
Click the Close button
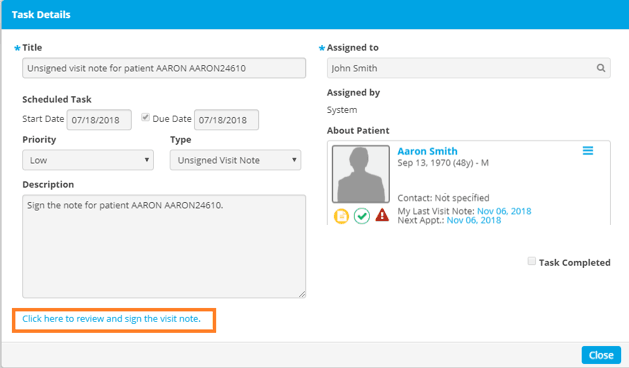(x=601, y=355)
